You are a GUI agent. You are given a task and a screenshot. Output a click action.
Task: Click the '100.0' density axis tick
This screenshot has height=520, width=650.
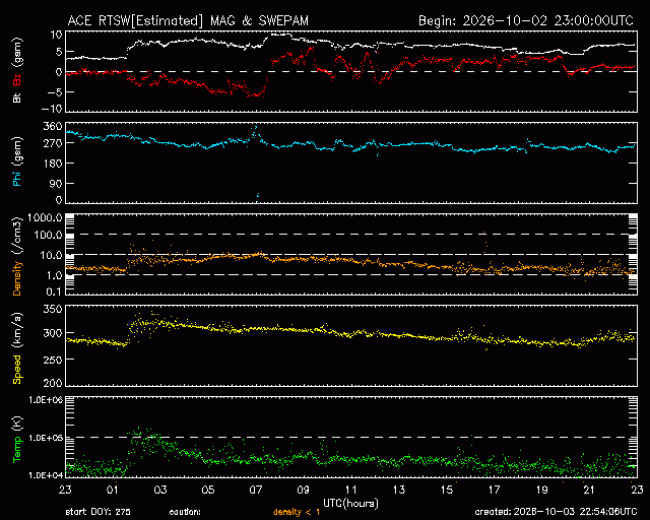(49, 235)
